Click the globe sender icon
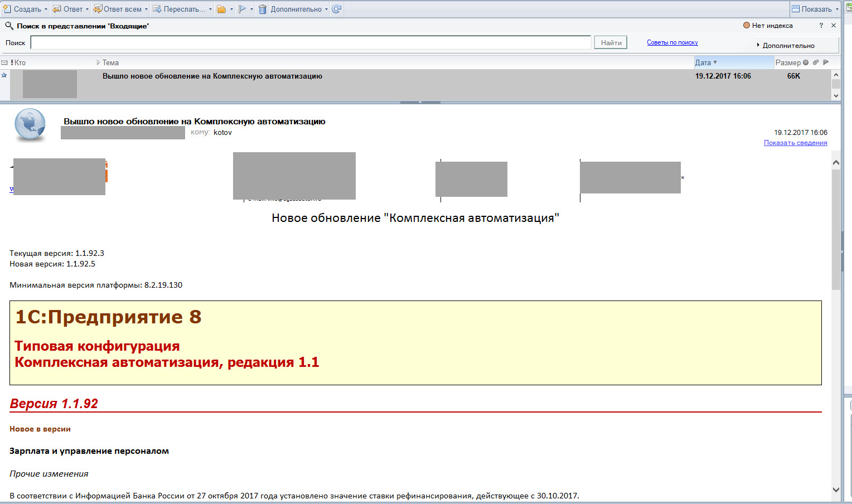 [30, 124]
